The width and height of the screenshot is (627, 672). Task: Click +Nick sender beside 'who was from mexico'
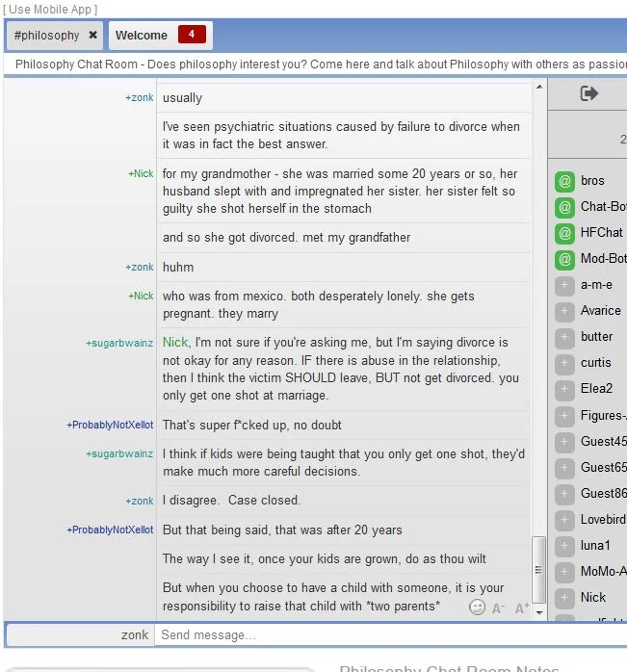coord(141,296)
